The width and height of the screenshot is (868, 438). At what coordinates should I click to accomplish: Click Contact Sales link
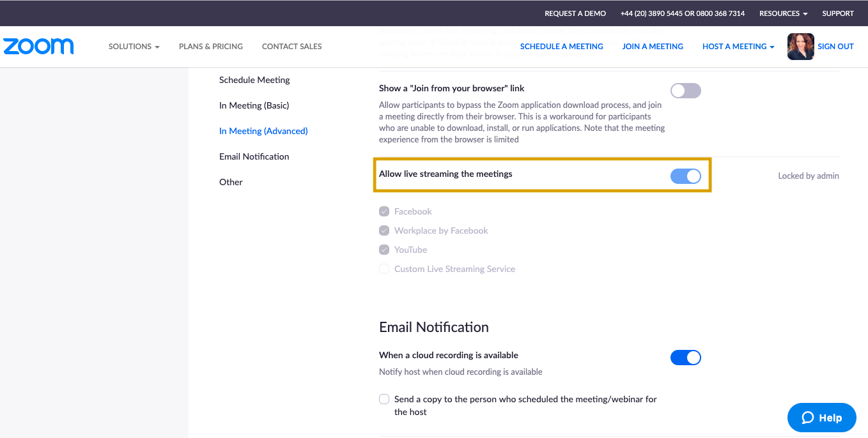(x=292, y=47)
